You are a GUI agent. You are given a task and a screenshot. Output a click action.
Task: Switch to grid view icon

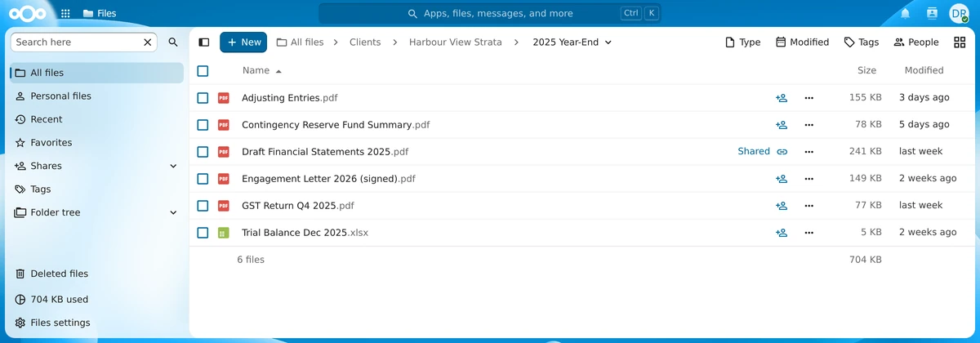958,42
